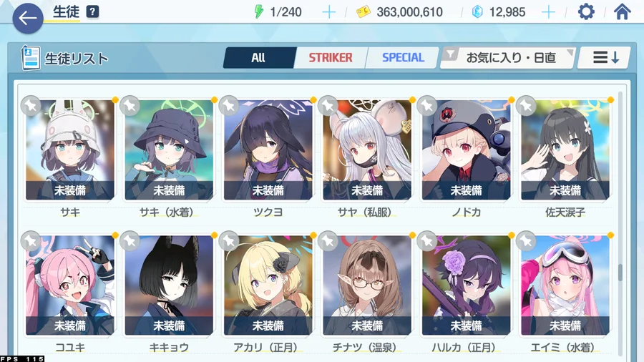Return to lobby with the home icon
Image resolution: width=644 pixels, height=362 pixels.
tap(622, 11)
